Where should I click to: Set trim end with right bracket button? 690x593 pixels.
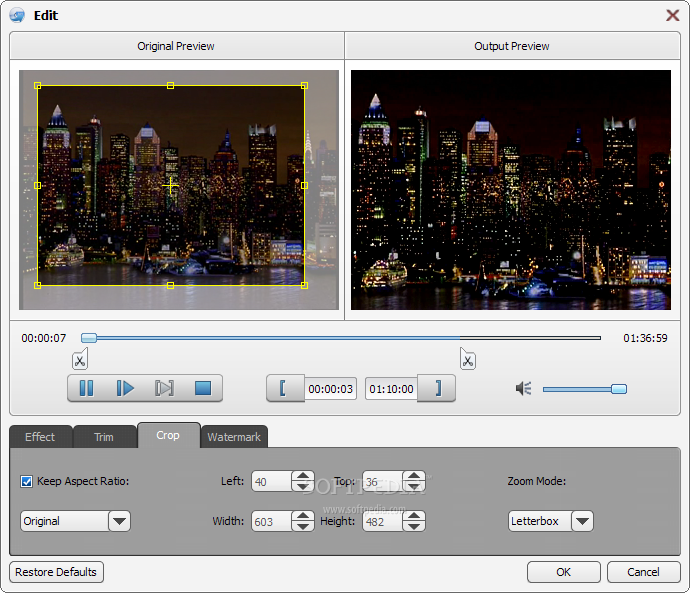coord(437,388)
